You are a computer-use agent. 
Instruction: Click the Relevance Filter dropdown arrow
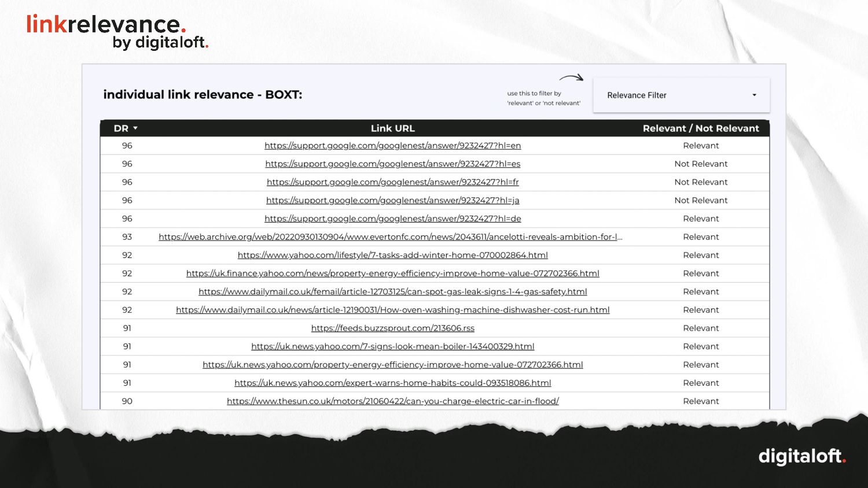(x=754, y=95)
